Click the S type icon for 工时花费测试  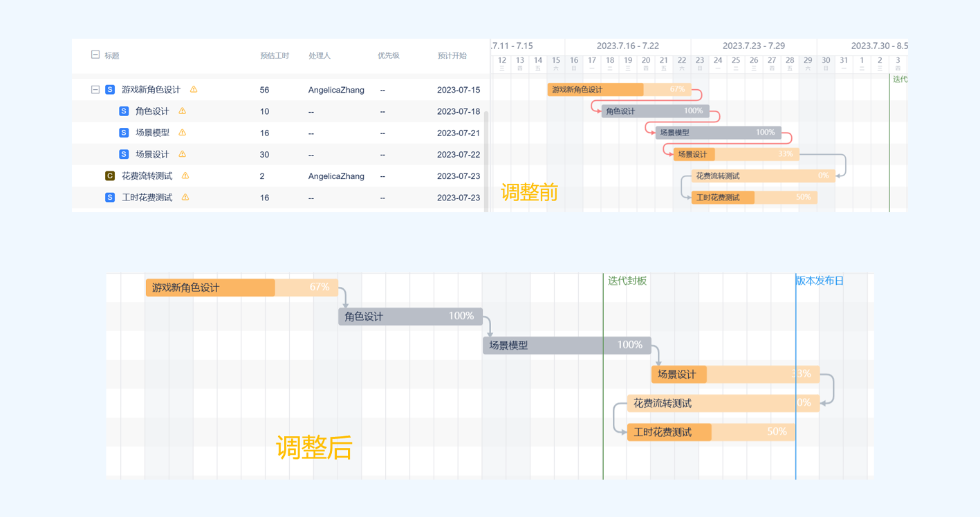[110, 197]
